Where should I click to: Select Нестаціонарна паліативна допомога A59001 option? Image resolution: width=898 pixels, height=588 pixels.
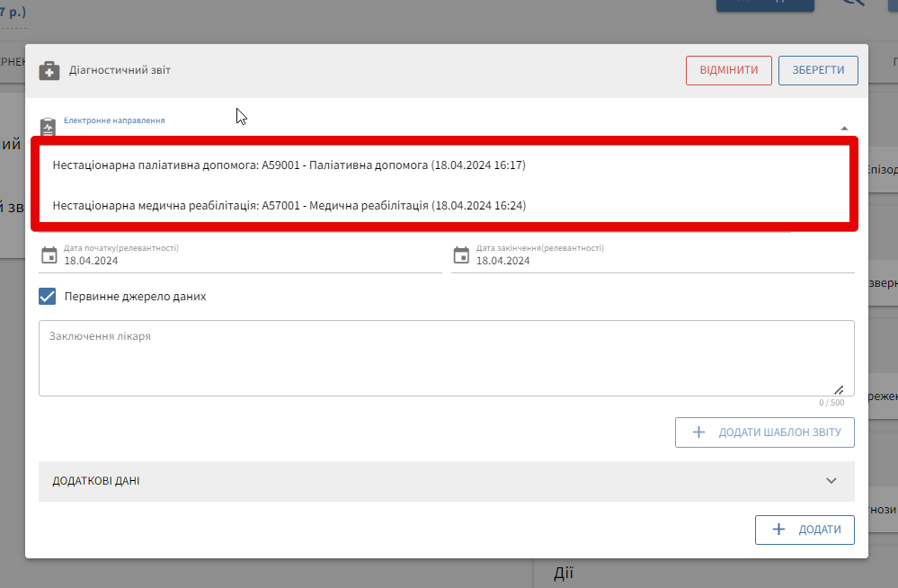tap(289, 165)
